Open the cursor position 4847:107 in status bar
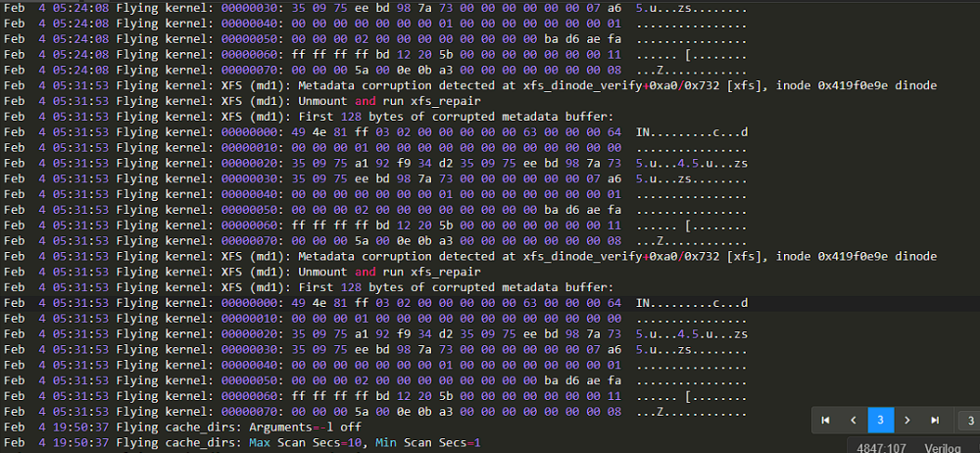 coord(883,448)
